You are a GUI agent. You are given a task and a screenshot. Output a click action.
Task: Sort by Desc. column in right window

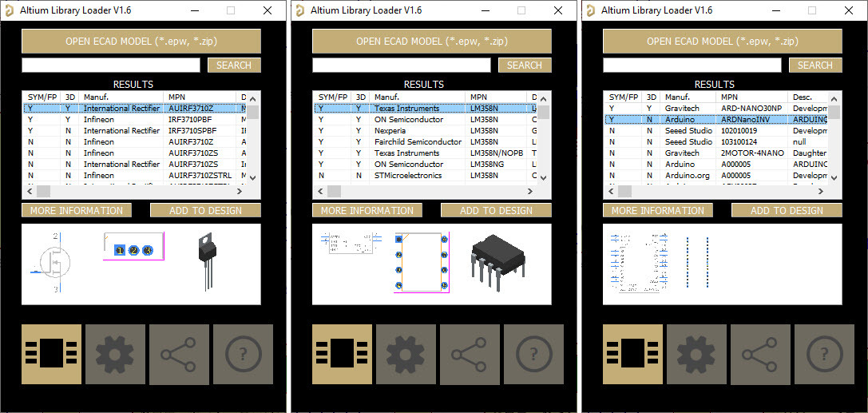[807, 97]
